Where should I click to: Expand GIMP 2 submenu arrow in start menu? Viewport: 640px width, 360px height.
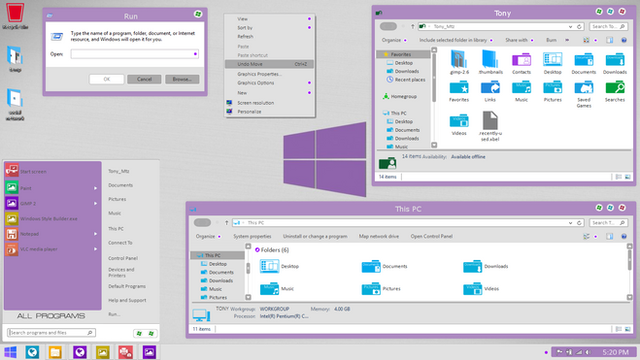(x=96, y=203)
